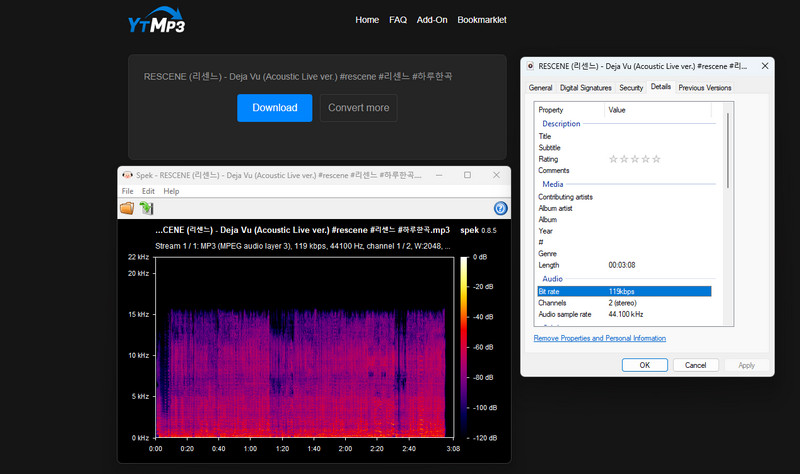Close the Spek window

pyautogui.click(x=496, y=175)
